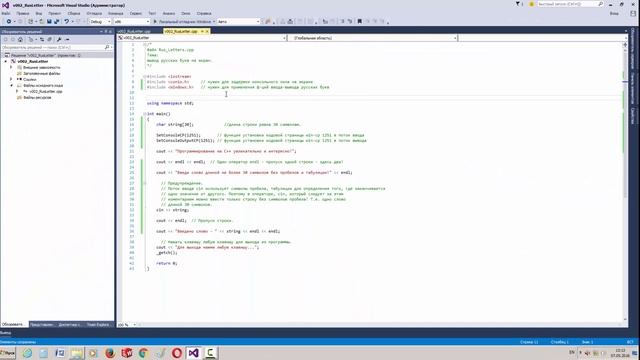640x360 pixels.
Task: Select the highlighted v002_RusLetter.cpp editor tab
Action: click(x=181, y=31)
